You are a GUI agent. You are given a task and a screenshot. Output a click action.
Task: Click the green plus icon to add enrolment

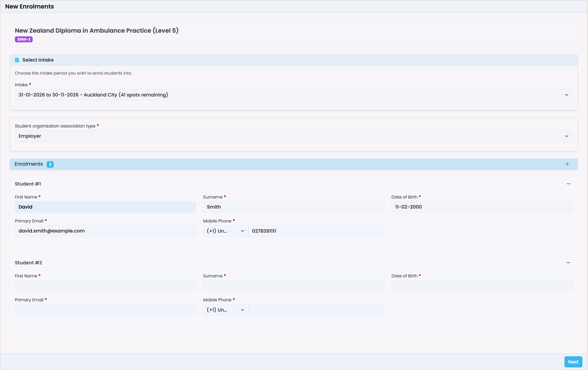pyautogui.click(x=567, y=164)
